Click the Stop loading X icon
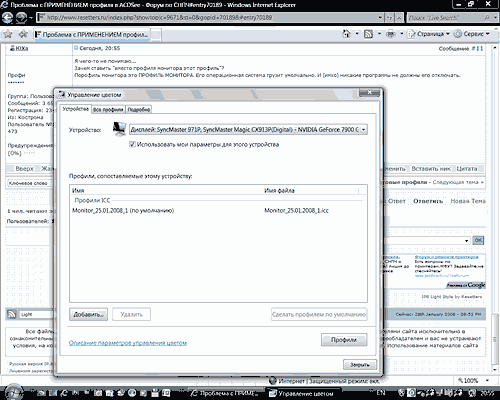 point(399,17)
